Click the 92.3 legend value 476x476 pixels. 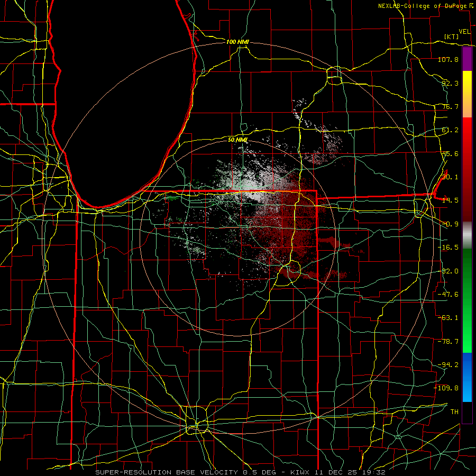coord(450,83)
